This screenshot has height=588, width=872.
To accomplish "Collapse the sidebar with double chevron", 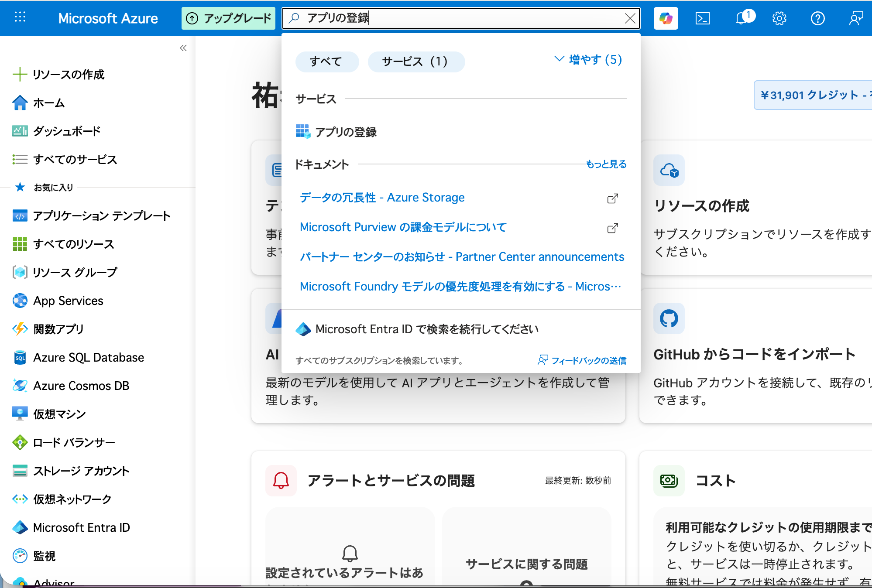I will coord(183,48).
